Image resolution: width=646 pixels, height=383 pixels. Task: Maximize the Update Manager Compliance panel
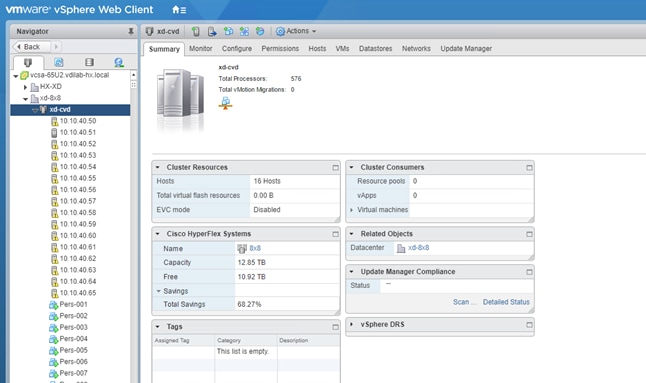click(x=529, y=272)
